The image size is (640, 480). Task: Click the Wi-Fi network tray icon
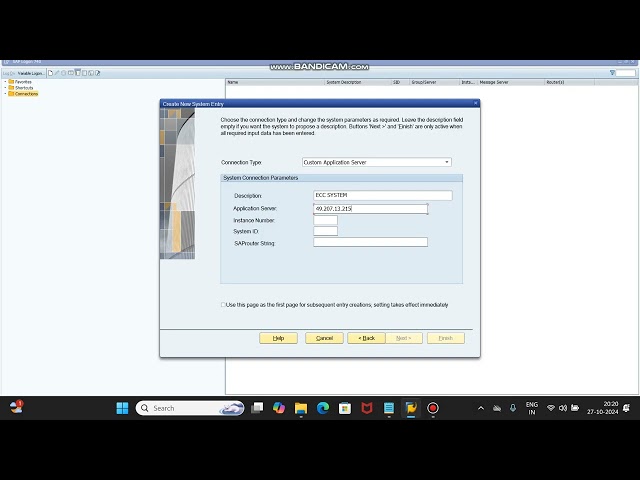(551, 408)
